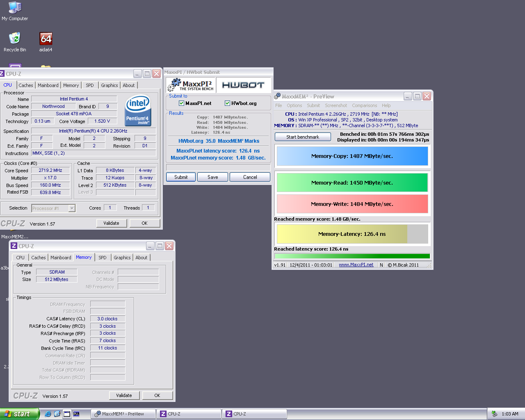Click the Core Speed value 2719.2 MHz
525x420 pixels.
(x=50, y=170)
